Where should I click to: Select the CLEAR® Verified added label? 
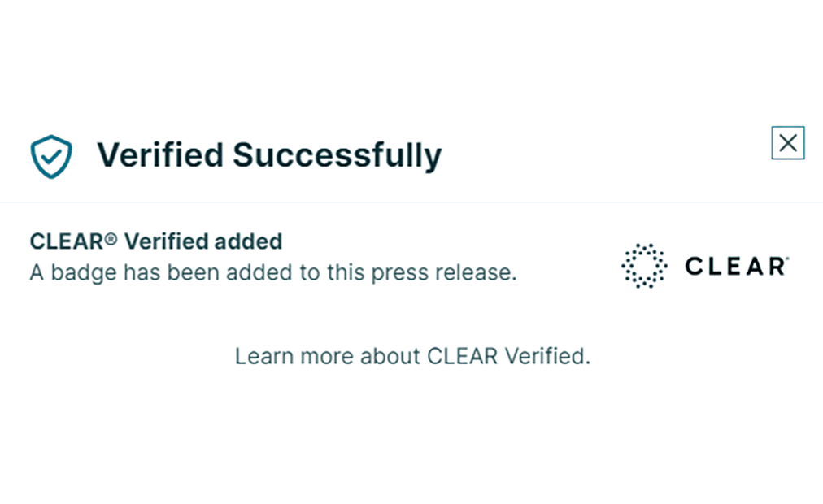tap(156, 241)
